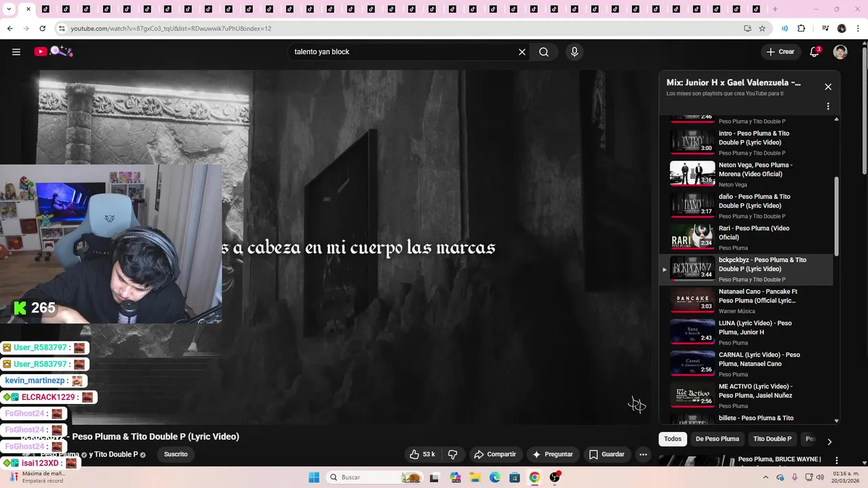Open Chrome three-dot menu
This screenshot has height=488, width=868.
[x=857, y=28]
